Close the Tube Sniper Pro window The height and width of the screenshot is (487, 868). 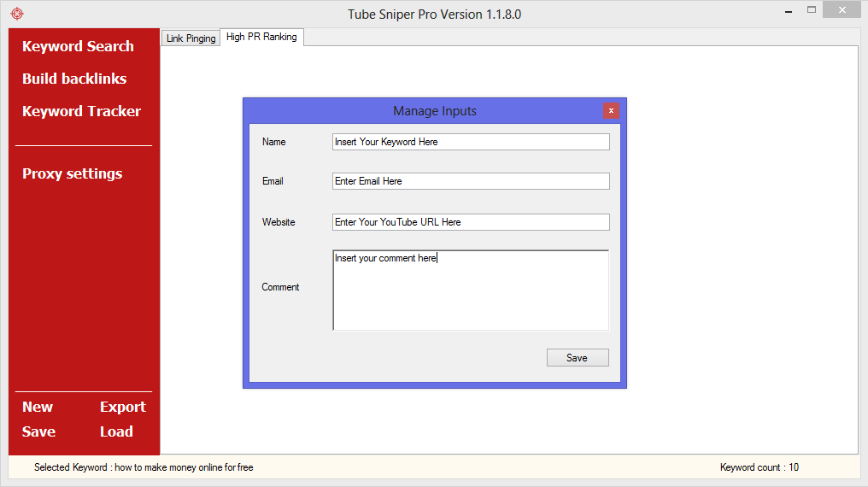point(842,10)
